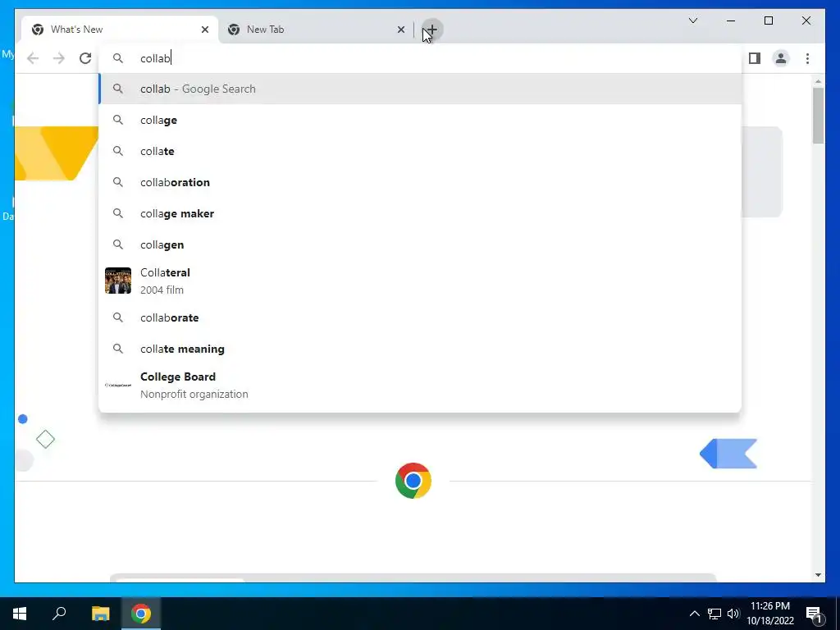Open the network status tray icon
Screen dimensions: 840x630
pos(714,614)
